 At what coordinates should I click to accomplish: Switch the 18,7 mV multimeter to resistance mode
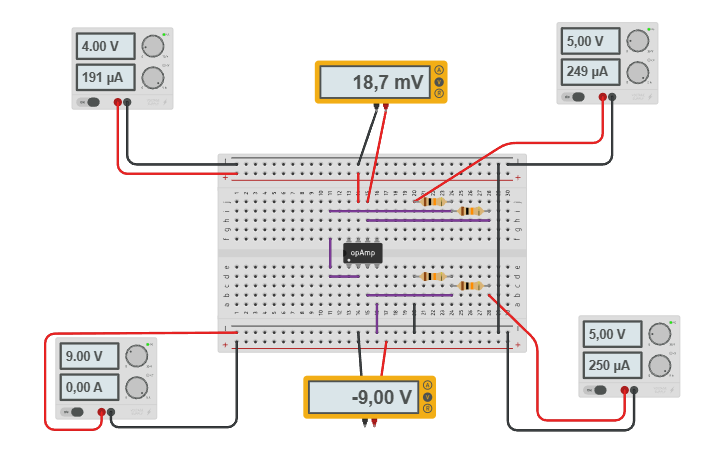(439, 93)
